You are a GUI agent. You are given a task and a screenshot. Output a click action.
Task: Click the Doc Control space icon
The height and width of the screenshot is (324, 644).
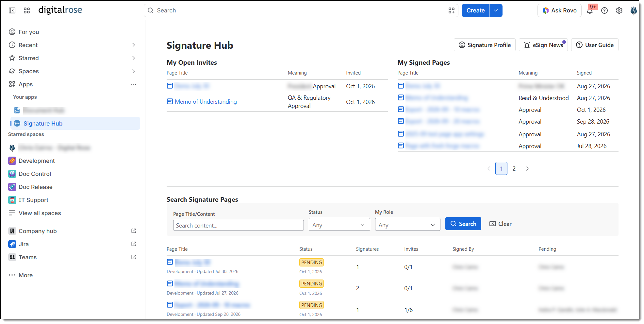click(x=12, y=174)
